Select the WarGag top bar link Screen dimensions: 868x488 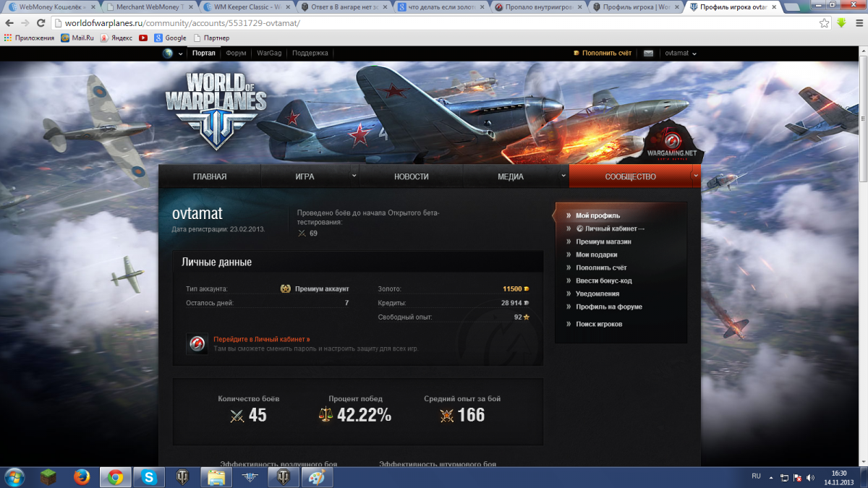tap(269, 53)
